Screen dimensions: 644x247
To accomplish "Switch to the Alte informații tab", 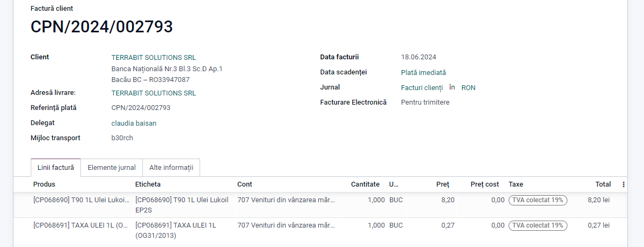I will [172, 168].
